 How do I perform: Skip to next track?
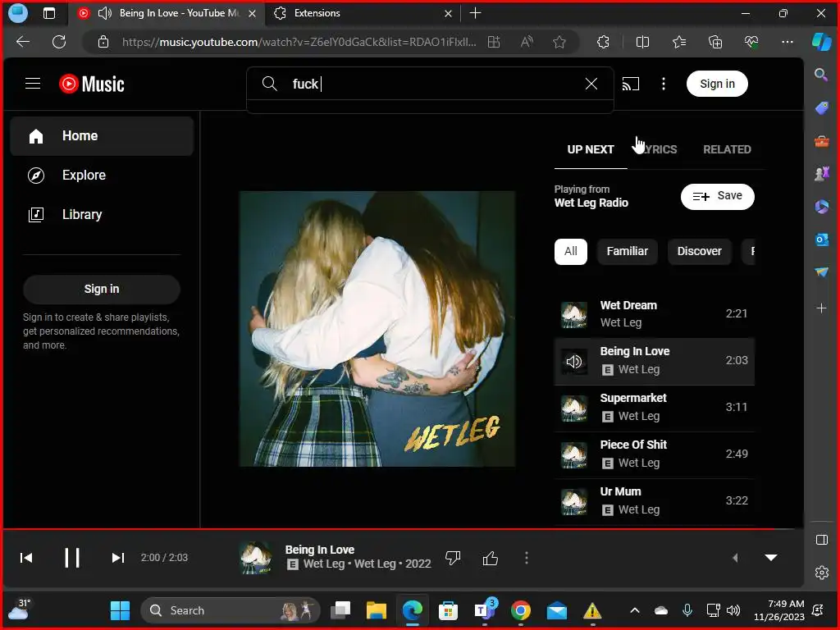point(118,558)
